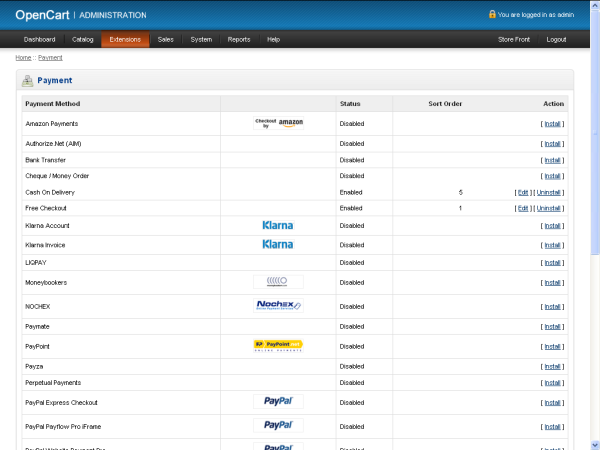Click the Moneybookers logo

click(278, 282)
